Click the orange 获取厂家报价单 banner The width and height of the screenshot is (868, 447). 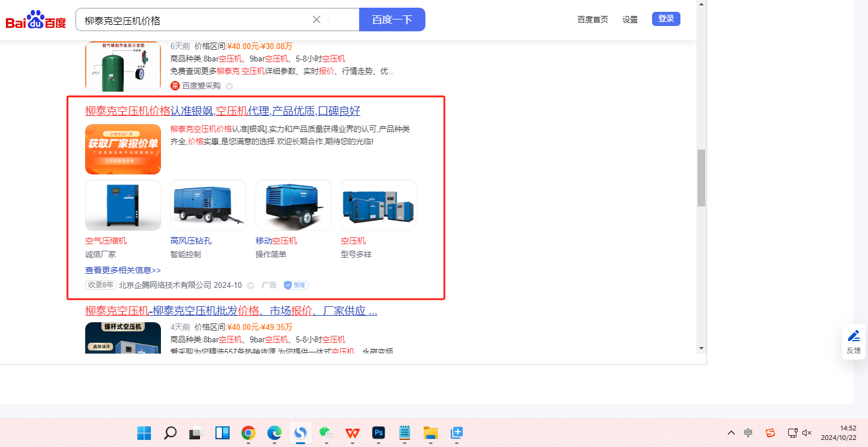123,149
